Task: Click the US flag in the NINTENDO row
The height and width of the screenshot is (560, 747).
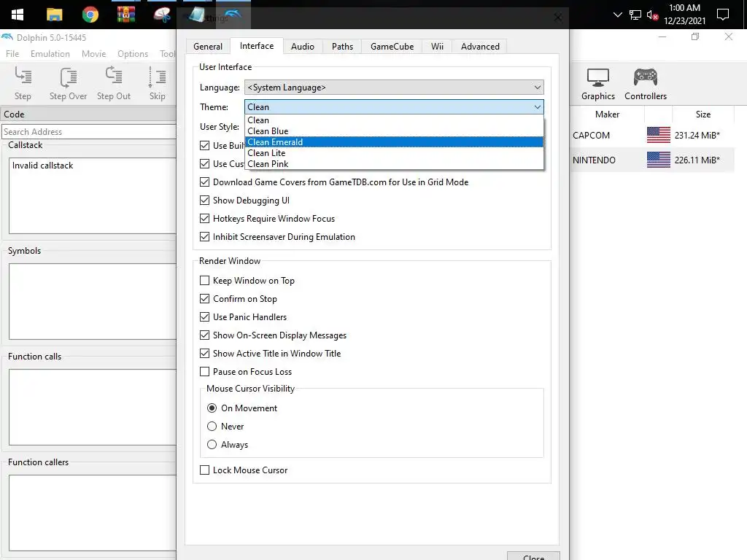Action: point(659,160)
